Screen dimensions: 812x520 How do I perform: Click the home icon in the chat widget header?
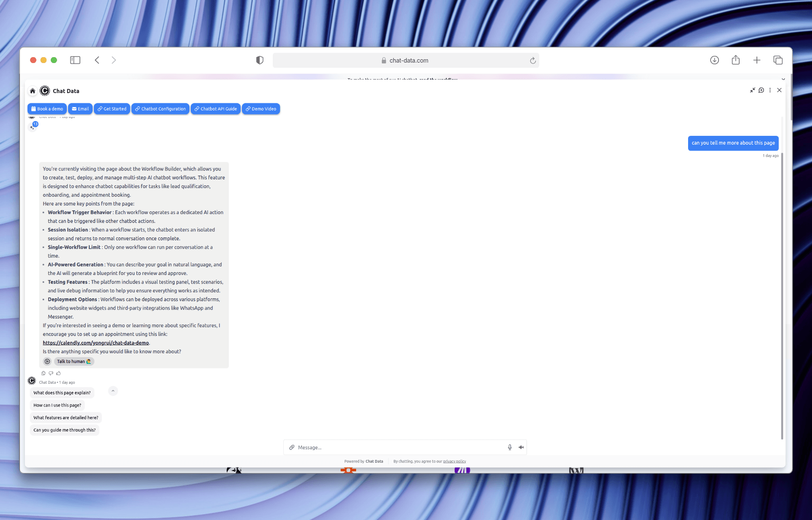click(33, 91)
